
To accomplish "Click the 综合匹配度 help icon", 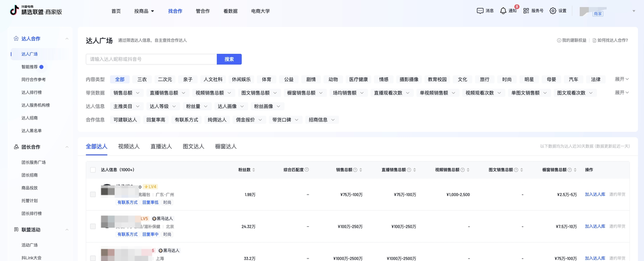I will [307, 170].
